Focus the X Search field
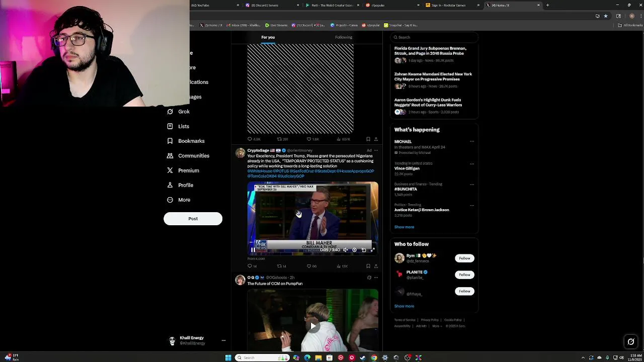 coord(434,37)
